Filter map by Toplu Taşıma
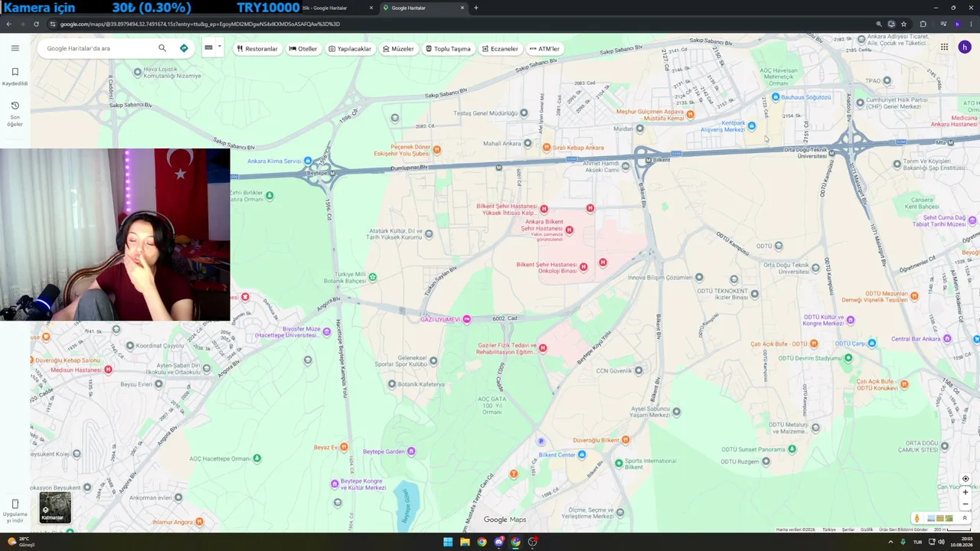Image resolution: width=980 pixels, height=551 pixels. [x=448, y=48]
